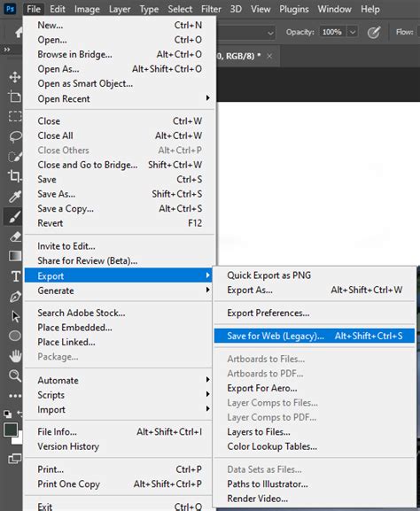Select the Lasso tool
Image resolution: width=420 pixels, height=511 pixels.
(15, 136)
